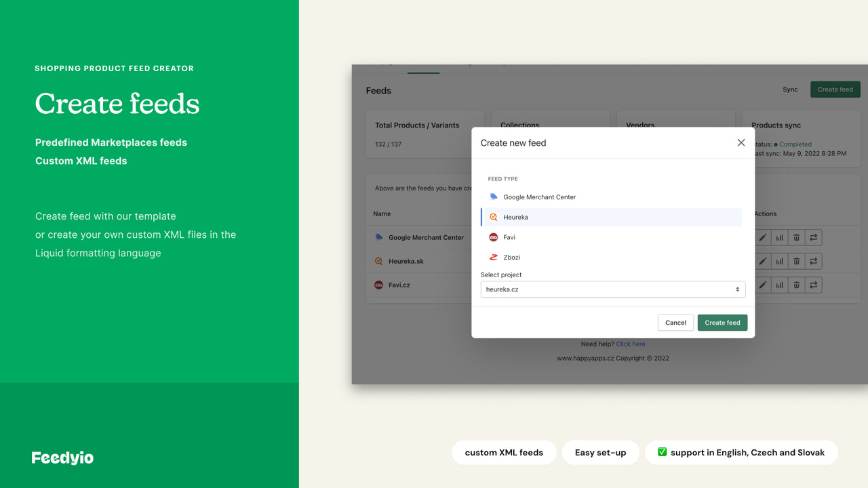Click the stepper arrows on the project selector
The height and width of the screenshot is (488, 868).
(736, 289)
